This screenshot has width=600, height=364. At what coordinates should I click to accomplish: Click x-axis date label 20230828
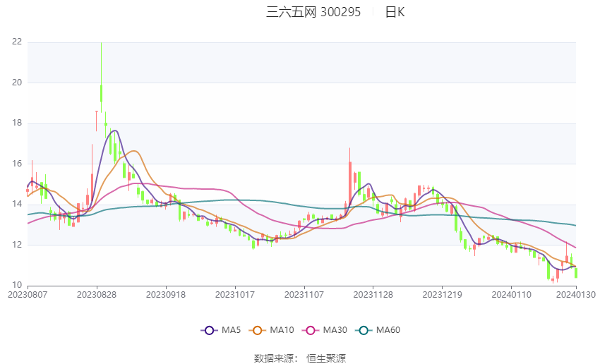point(97,295)
